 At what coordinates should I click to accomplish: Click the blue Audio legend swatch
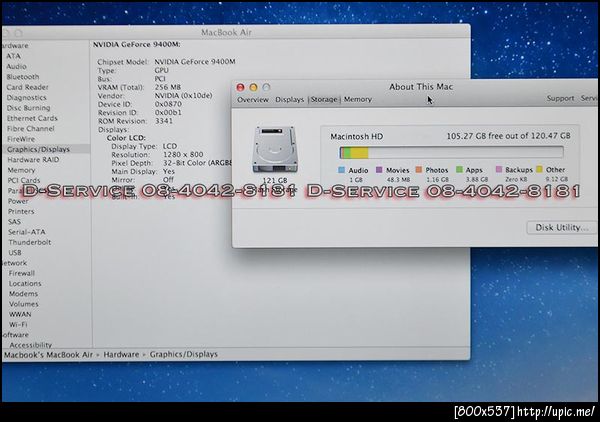[x=342, y=170]
